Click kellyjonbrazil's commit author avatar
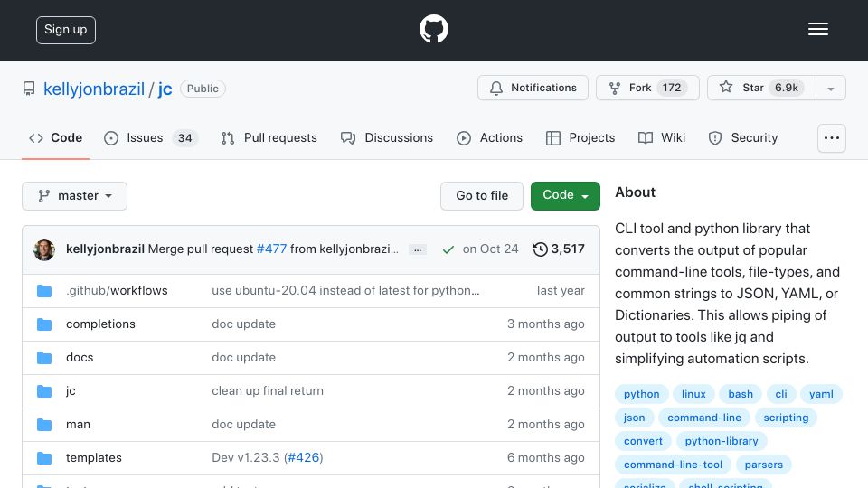 tap(44, 250)
